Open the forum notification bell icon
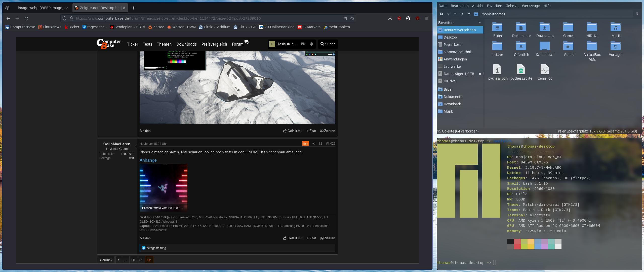The width and height of the screenshot is (644, 272). click(312, 44)
